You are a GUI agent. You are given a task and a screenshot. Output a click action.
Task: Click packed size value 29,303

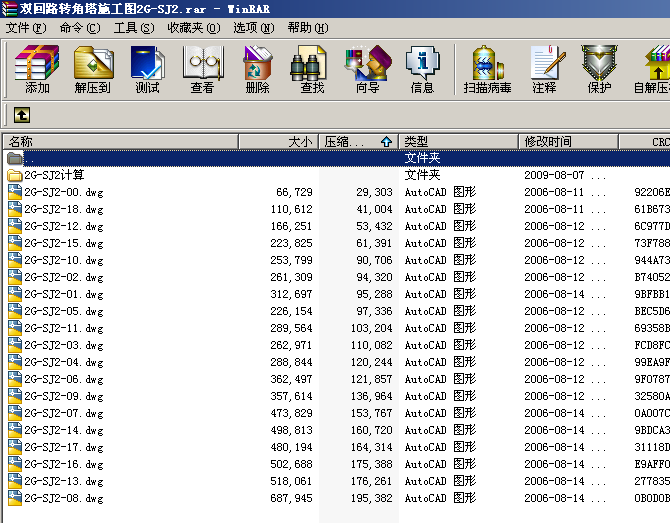click(374, 192)
